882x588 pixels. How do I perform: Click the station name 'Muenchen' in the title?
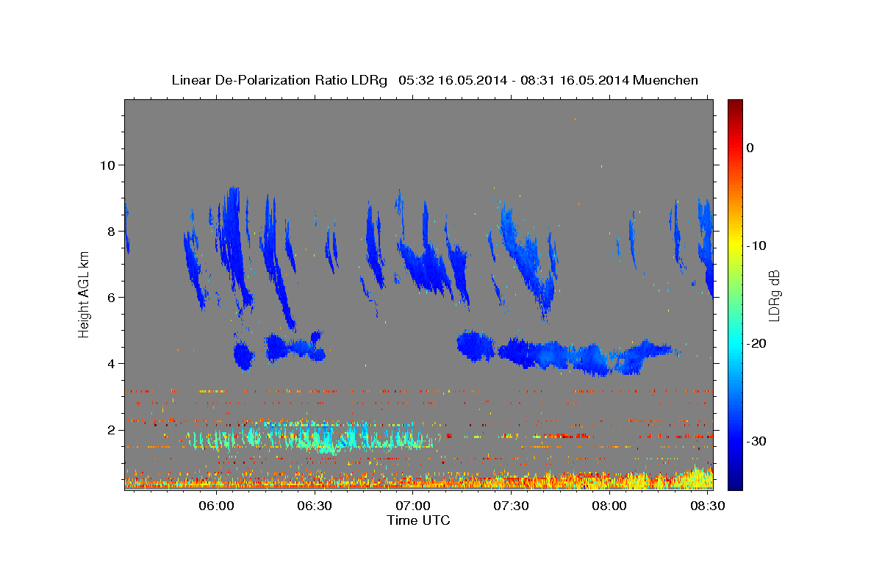[x=666, y=80]
